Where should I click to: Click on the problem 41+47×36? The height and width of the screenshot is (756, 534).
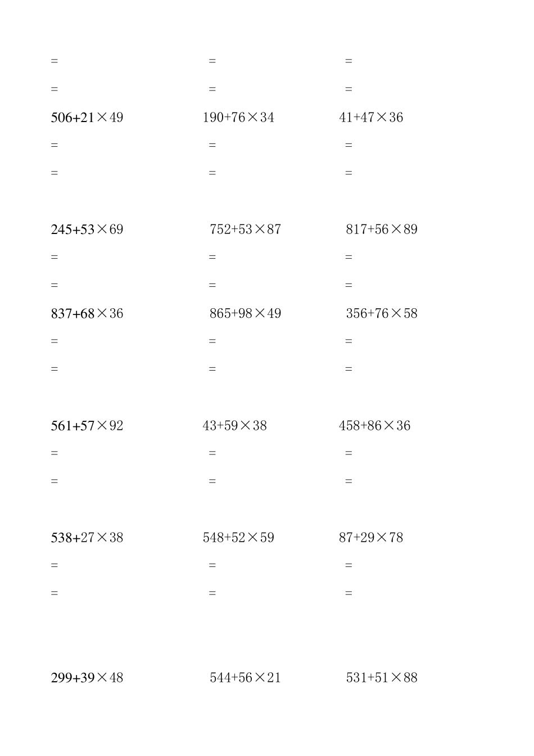coord(371,118)
